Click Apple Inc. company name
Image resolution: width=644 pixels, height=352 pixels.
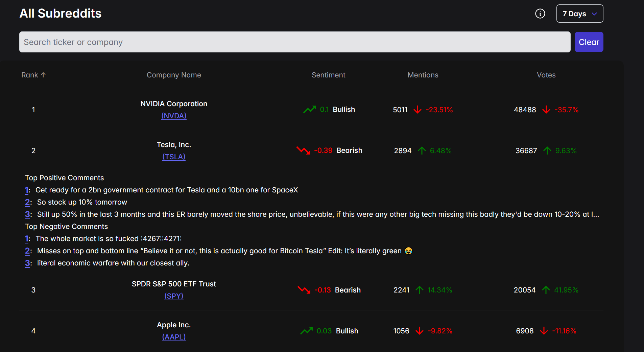174,325
